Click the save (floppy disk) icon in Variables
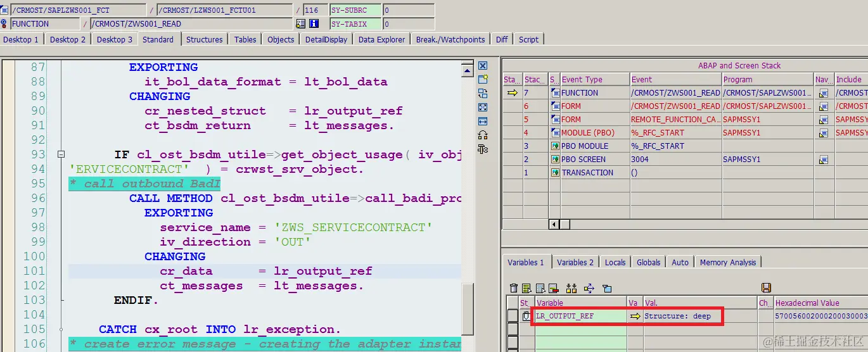 [x=766, y=288]
